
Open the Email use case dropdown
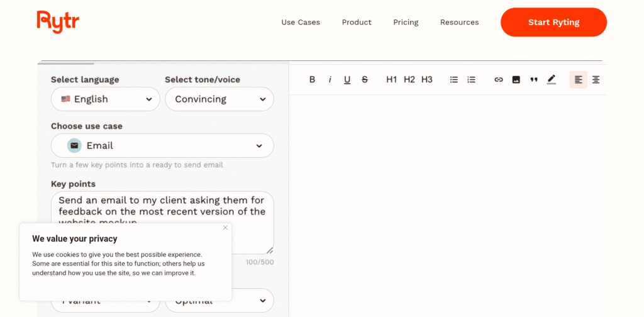[x=162, y=146]
